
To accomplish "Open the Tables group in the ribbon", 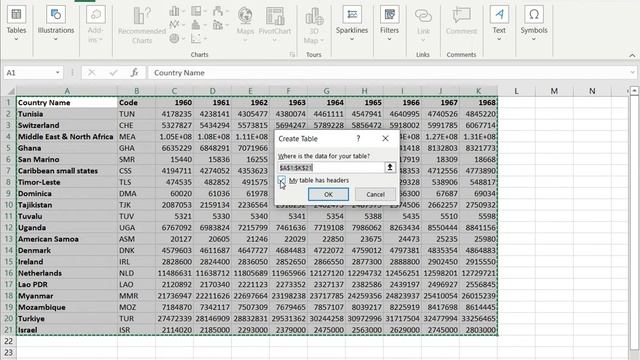I will 16,23.
